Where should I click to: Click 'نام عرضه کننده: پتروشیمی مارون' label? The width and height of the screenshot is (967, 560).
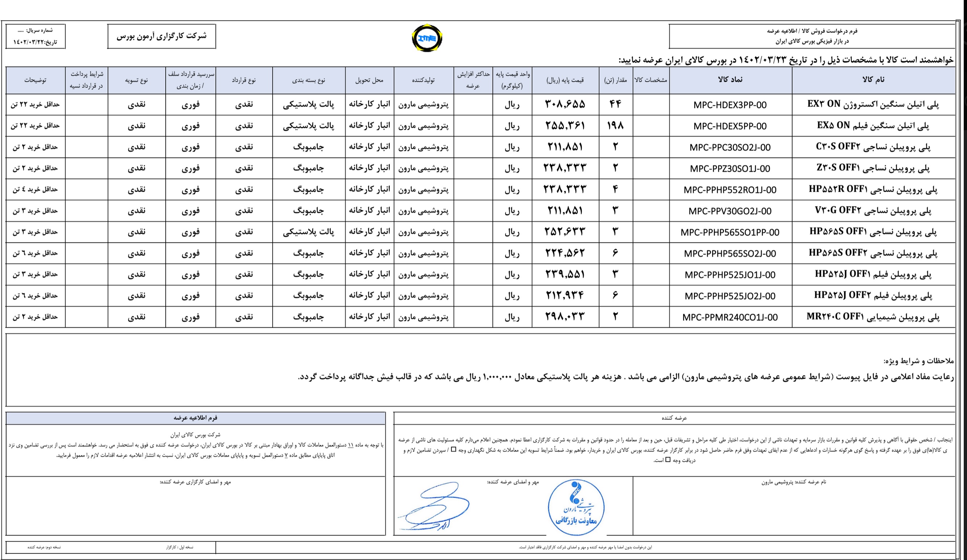(x=794, y=482)
